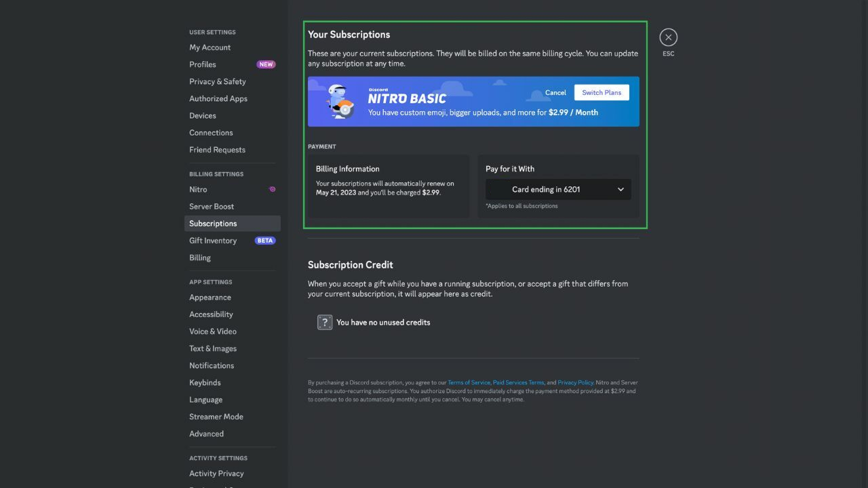The width and height of the screenshot is (868, 488).
Task: Switch to the Billing page
Action: click(x=199, y=258)
